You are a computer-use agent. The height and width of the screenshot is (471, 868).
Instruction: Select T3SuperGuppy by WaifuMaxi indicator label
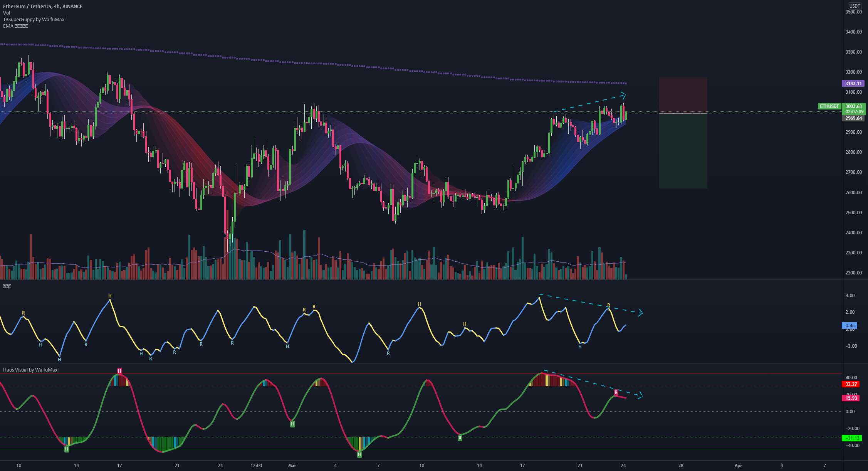click(34, 19)
